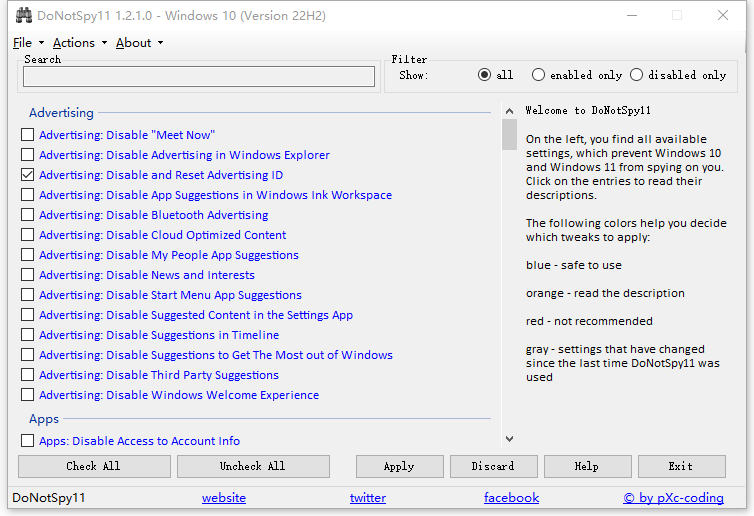Select the 'all' filter radio button
The image size is (754, 516).
pyautogui.click(x=484, y=75)
